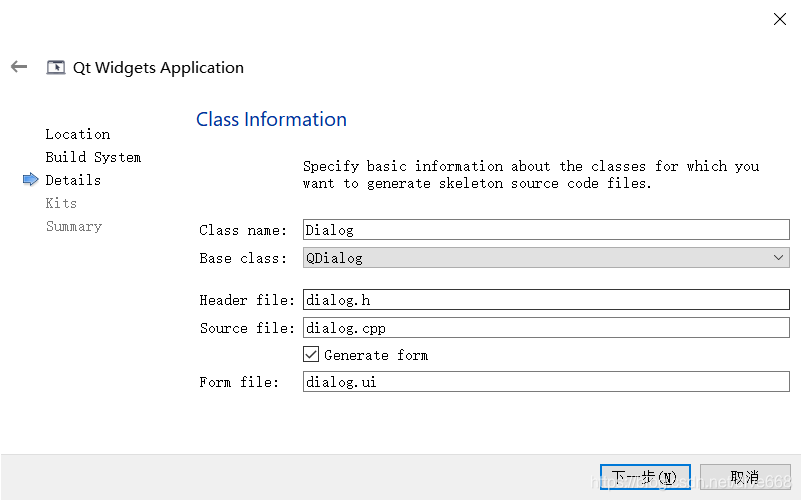Click the Class Information heading
This screenshot has width=802, height=501.
[271, 119]
